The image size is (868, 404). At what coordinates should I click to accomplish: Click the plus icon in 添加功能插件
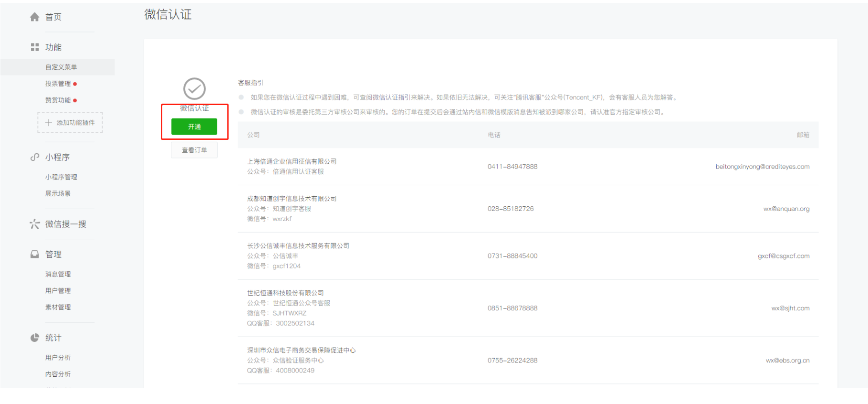tap(49, 123)
